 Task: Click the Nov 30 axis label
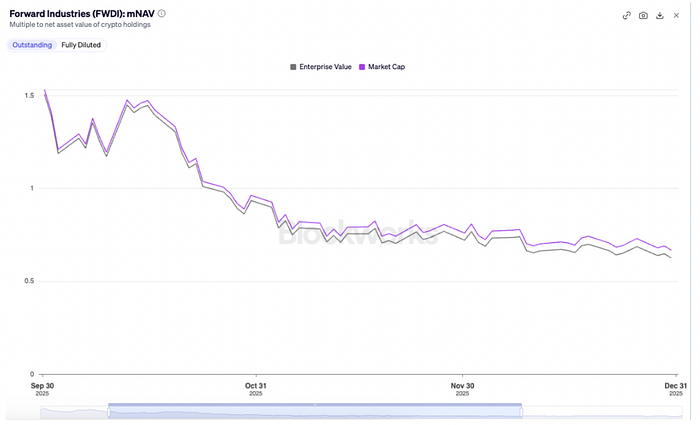[x=462, y=387]
